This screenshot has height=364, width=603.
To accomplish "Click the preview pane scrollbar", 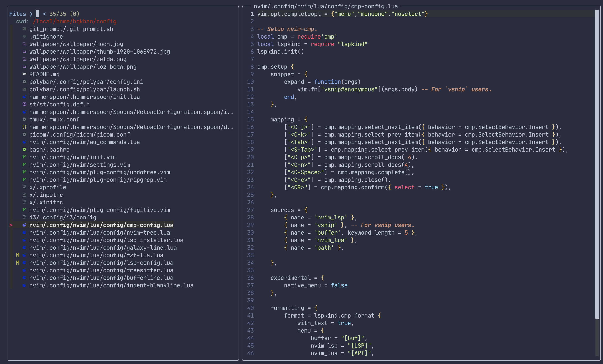I will (597, 164).
